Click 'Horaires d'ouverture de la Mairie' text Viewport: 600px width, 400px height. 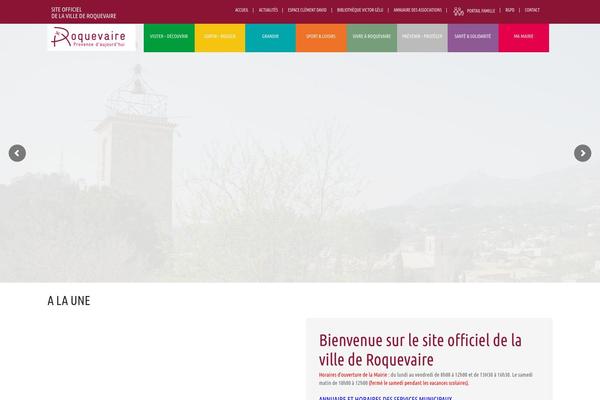click(x=353, y=375)
